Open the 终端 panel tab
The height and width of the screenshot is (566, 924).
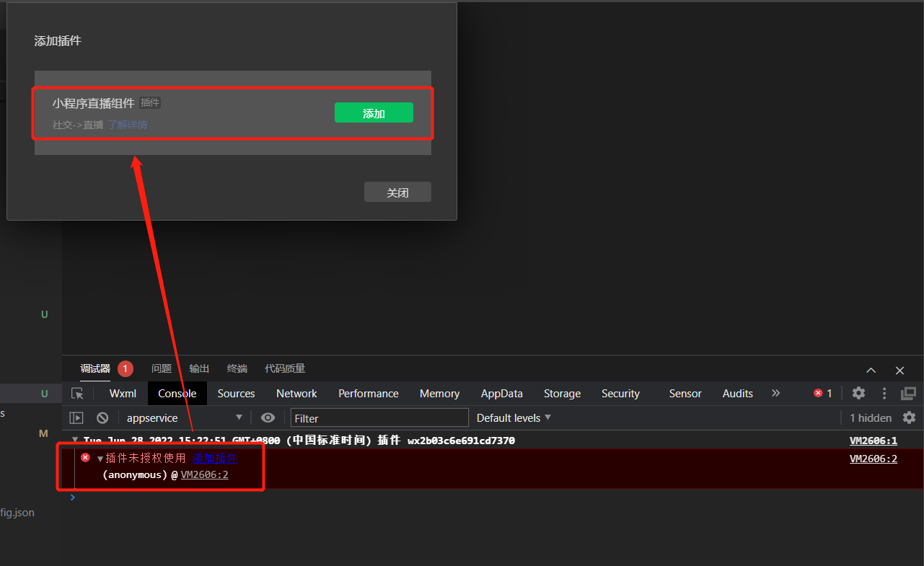point(237,368)
